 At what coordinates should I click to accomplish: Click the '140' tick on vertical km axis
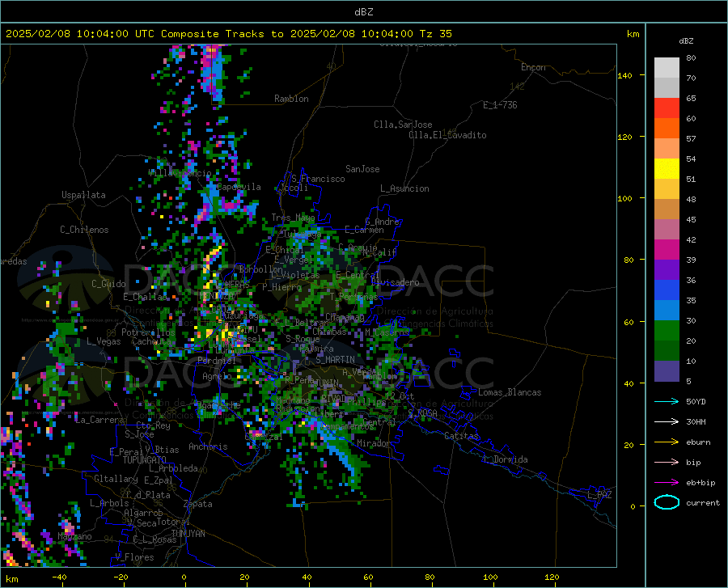[624, 76]
